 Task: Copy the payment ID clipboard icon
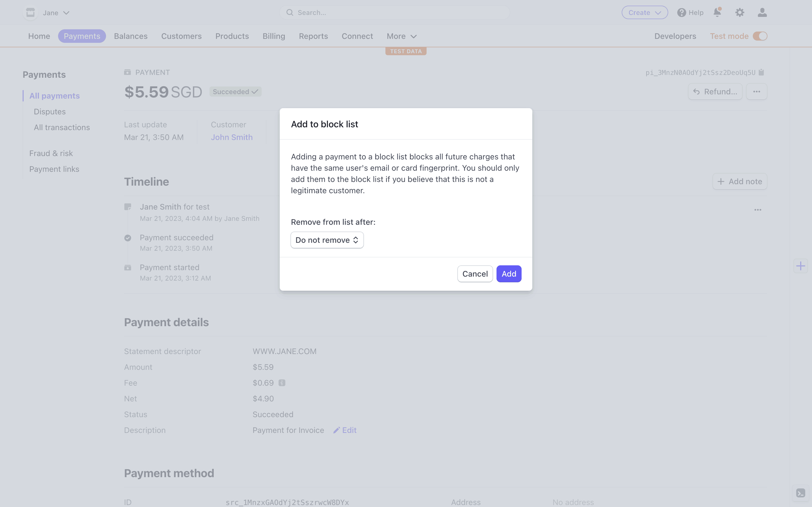[x=761, y=72]
